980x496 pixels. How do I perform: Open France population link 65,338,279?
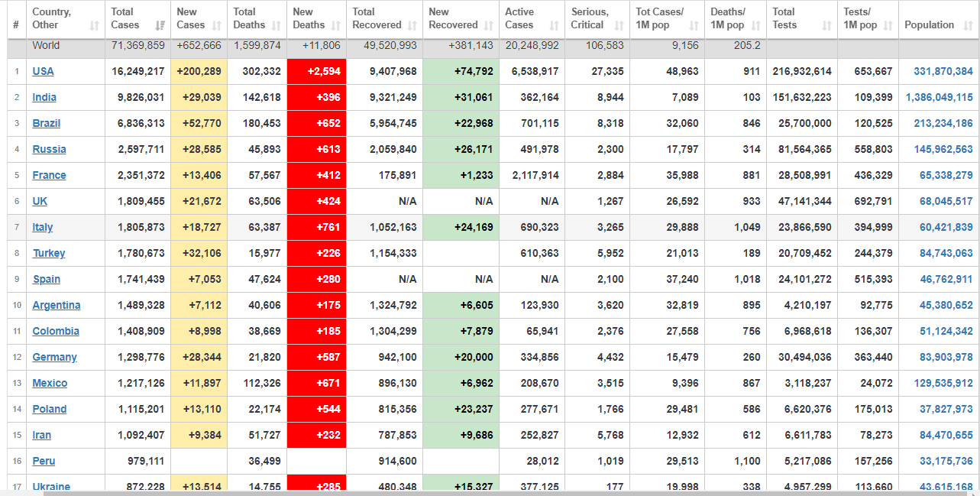click(x=946, y=175)
